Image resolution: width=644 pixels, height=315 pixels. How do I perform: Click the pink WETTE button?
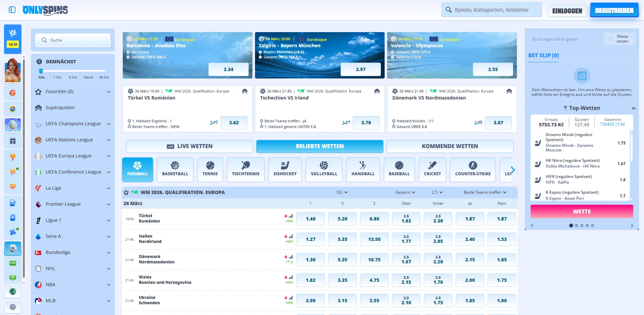point(582,211)
